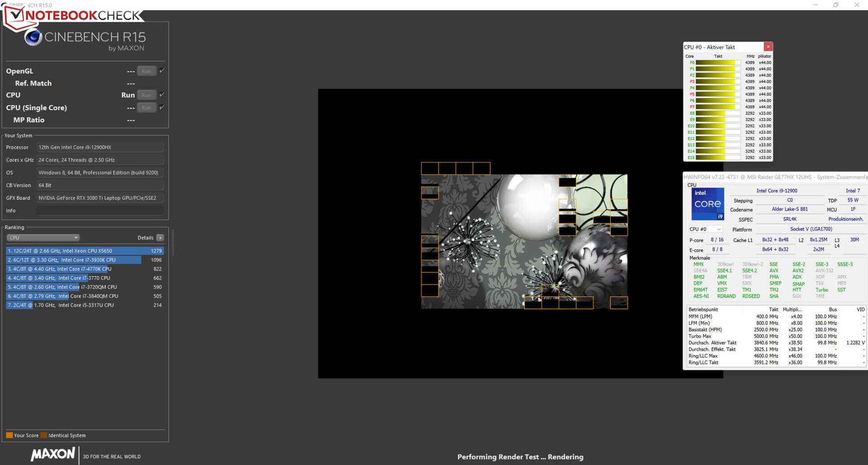Screen dimensions: 868x465
Task: Open the Ranking CPU dropdown
Action: pyautogui.click(x=43, y=238)
